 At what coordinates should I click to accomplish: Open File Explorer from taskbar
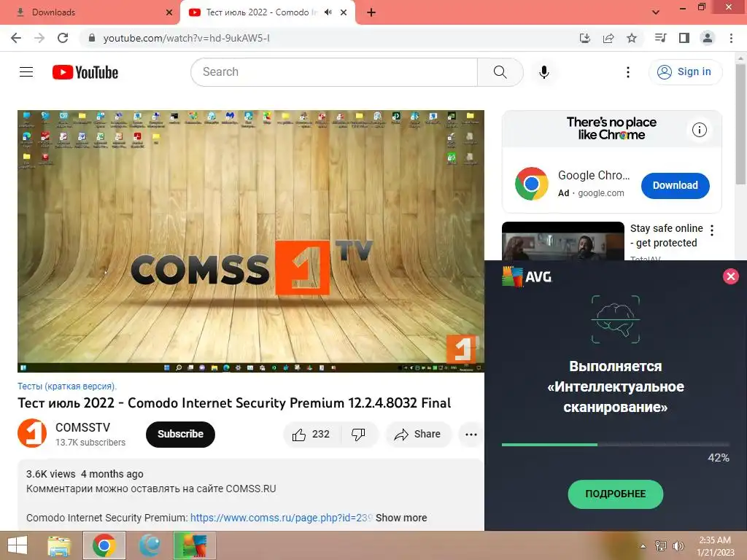point(59,545)
